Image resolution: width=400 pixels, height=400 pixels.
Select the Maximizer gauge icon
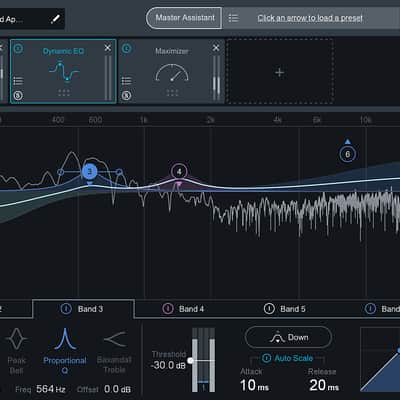click(x=172, y=73)
